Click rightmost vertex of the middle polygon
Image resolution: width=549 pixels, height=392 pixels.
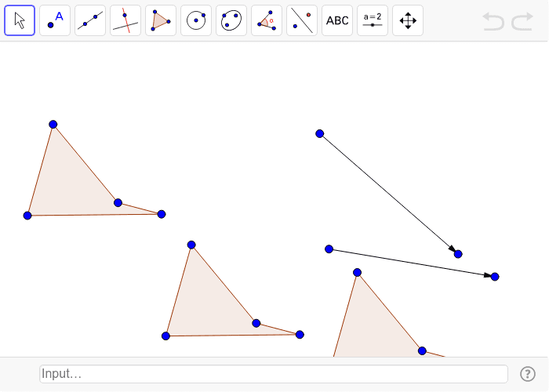(300, 334)
